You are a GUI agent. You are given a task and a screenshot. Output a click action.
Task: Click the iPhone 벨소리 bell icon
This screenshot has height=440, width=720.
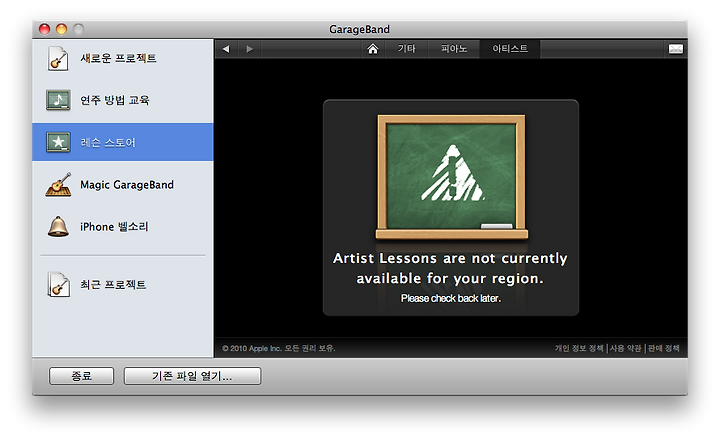coord(58,226)
